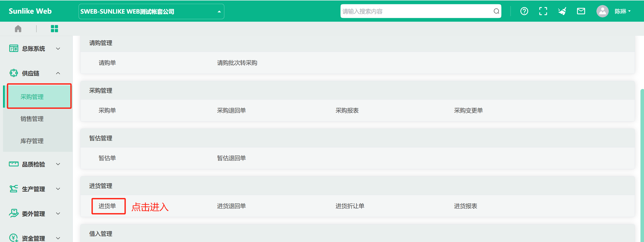Open the green grid menu icon

pyautogui.click(x=54, y=29)
